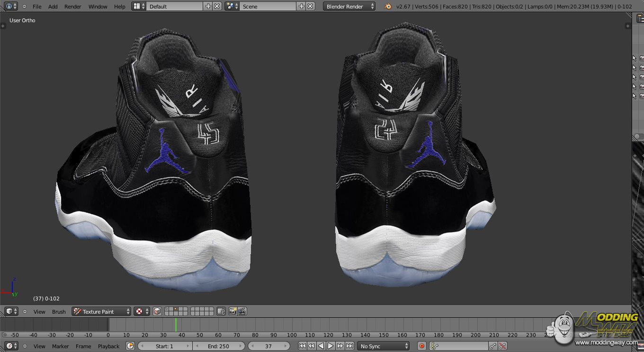The width and height of the screenshot is (644, 352).
Task: Click the Blender logo icon in header
Action: click(x=388, y=6)
